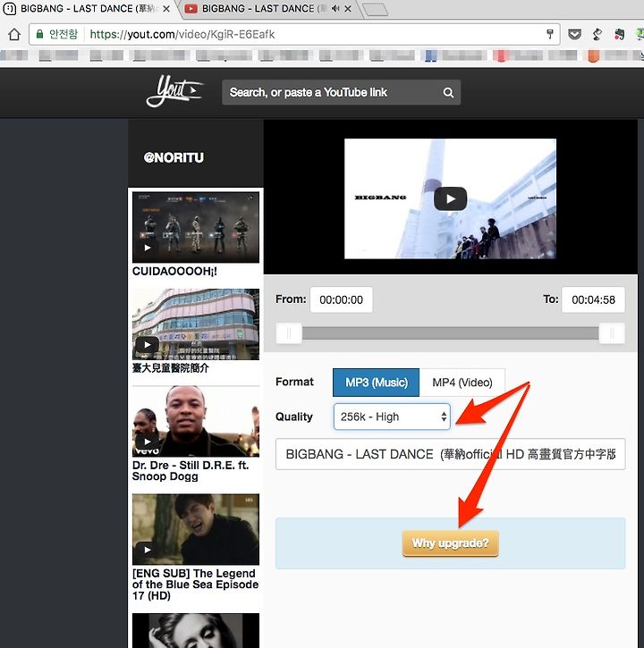Click the YouTube link search box
Image resolution: width=644 pixels, height=648 pixels.
[342, 93]
